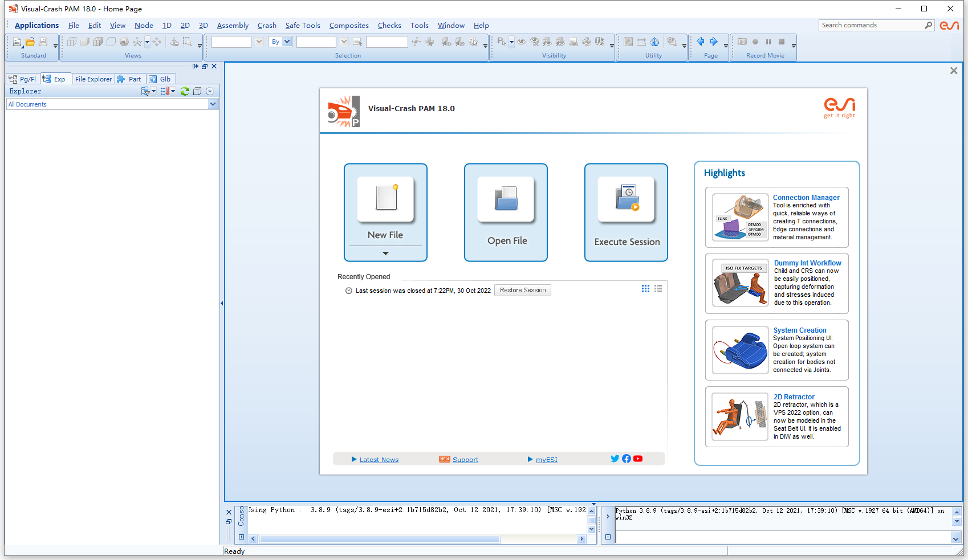Click the show all eye icon in Visibility
The image size is (968, 560).
(521, 42)
